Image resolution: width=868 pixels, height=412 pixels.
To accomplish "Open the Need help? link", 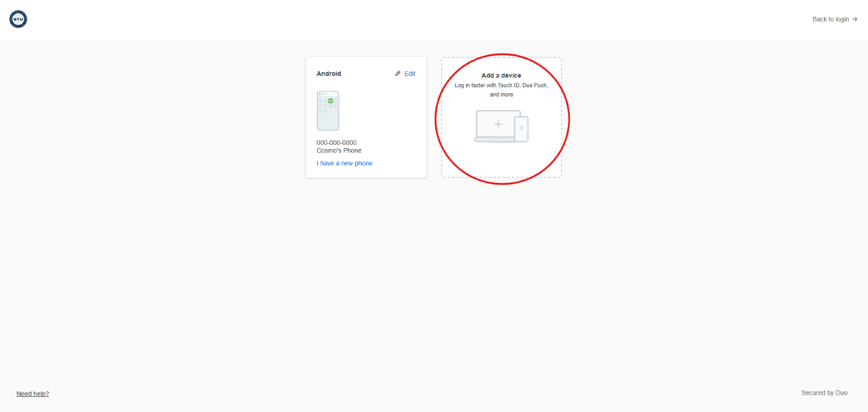I will click(33, 394).
